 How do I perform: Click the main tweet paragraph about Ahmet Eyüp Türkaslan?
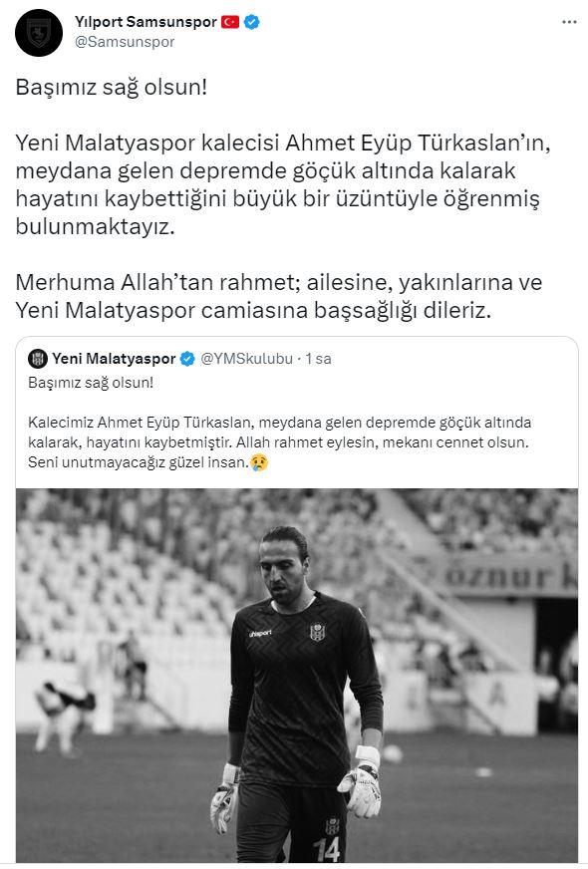coord(283,184)
